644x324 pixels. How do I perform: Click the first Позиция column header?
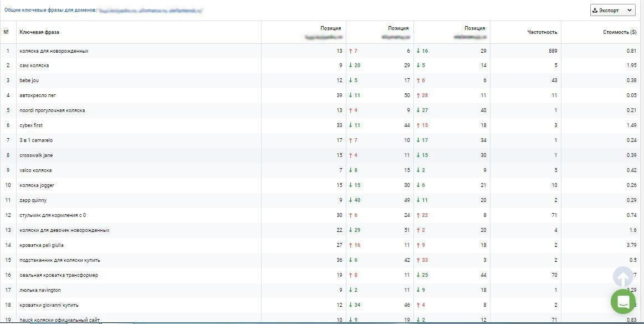coord(331,28)
